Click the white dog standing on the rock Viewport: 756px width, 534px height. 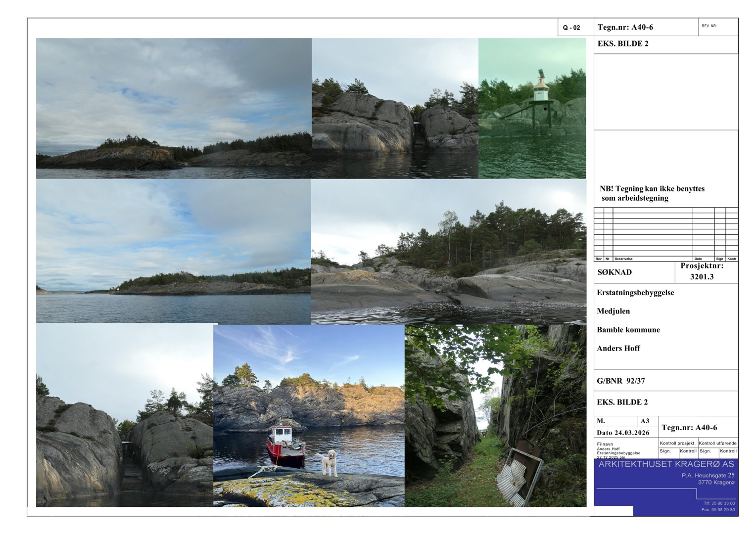coord(329,462)
